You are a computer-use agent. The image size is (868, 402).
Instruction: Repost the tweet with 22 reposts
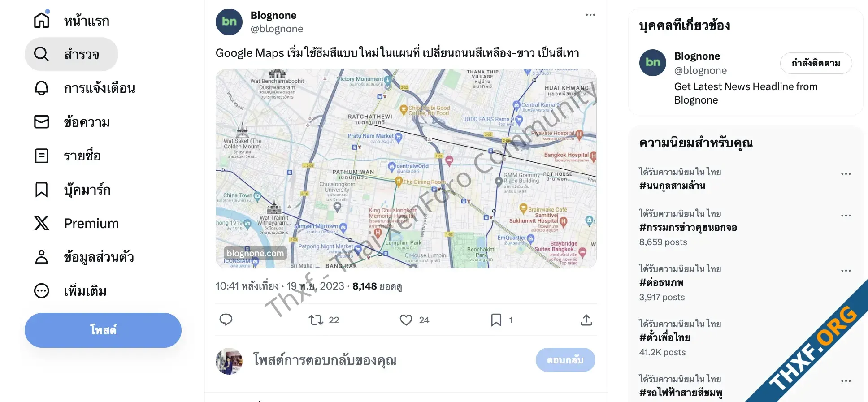tap(316, 320)
